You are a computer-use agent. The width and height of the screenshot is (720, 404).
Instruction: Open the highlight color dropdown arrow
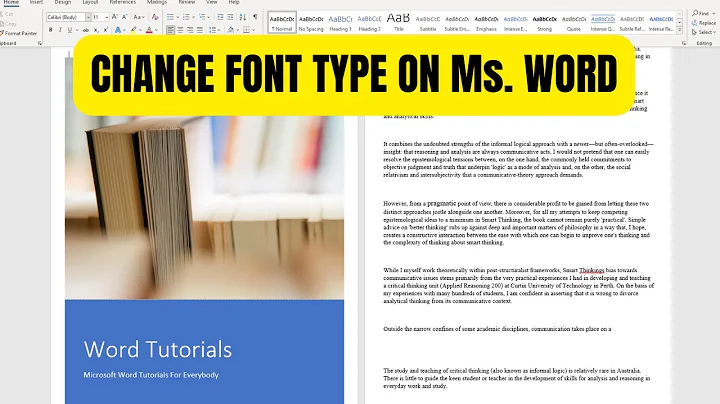pyautogui.click(x=140, y=30)
